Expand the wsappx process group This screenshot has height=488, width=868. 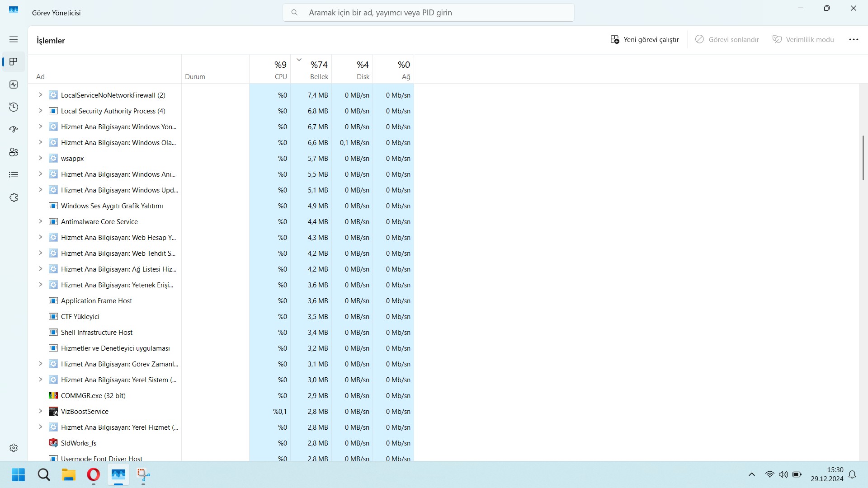40,158
